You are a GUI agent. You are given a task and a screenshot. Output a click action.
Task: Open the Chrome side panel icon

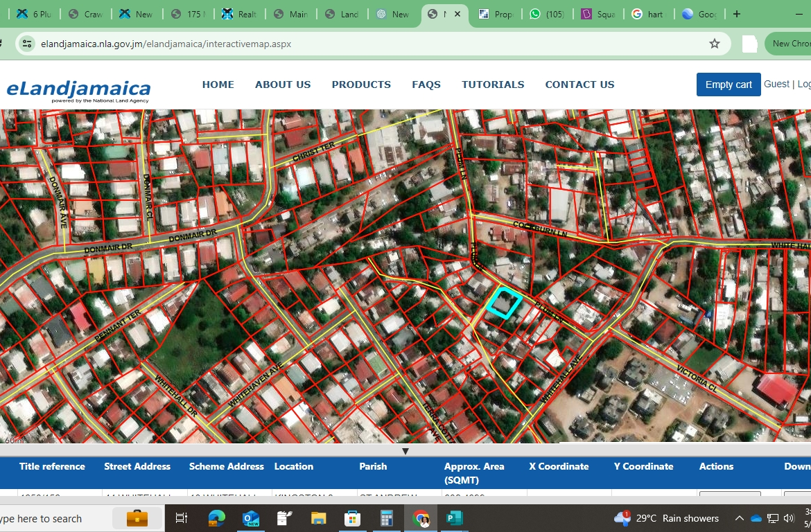point(749,43)
